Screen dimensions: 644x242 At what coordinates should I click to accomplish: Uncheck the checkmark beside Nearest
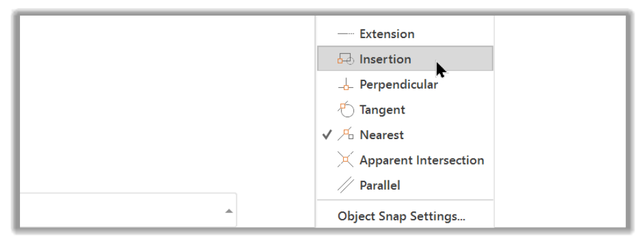click(326, 135)
